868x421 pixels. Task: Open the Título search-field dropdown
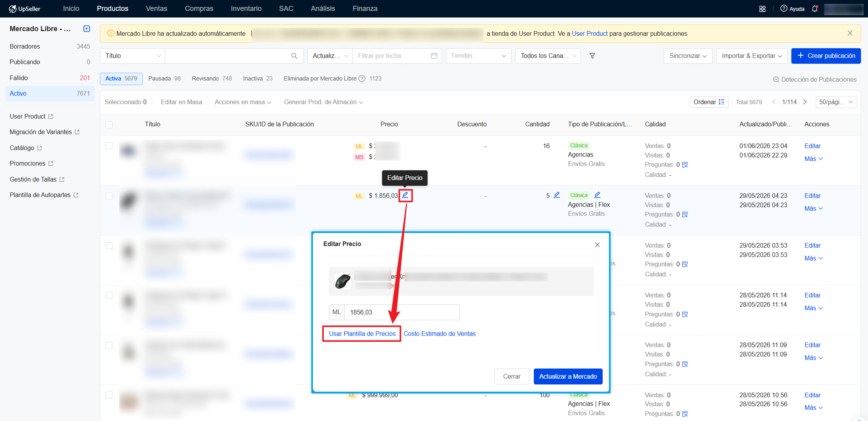[133, 56]
